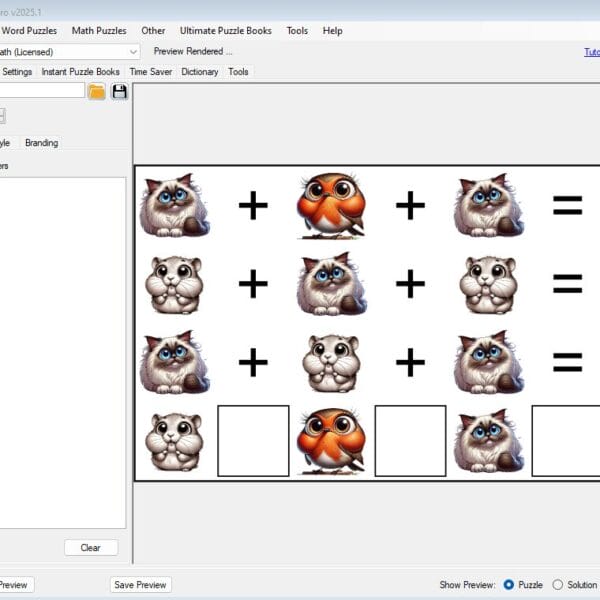Click the first cat image in top row
This screenshot has height=600, width=600.
(x=174, y=205)
